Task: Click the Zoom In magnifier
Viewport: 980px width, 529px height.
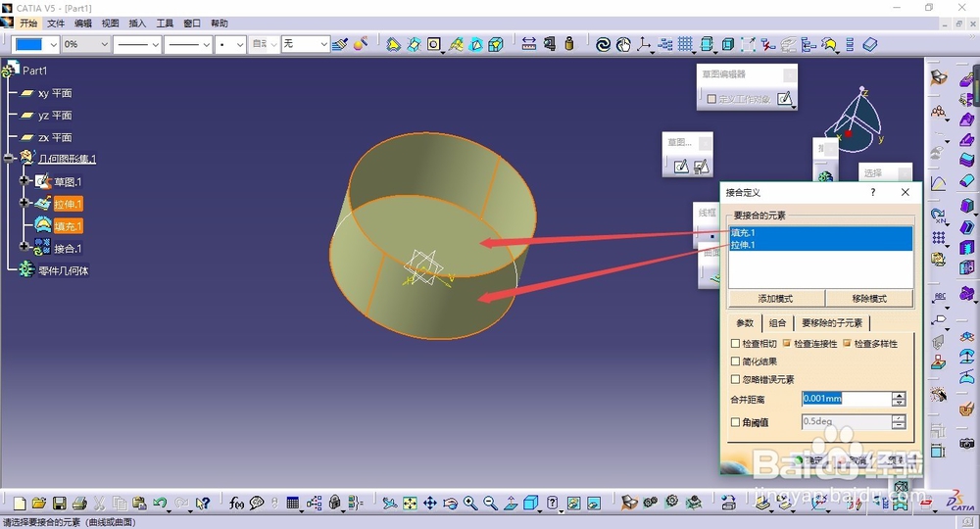Action: tap(470, 504)
